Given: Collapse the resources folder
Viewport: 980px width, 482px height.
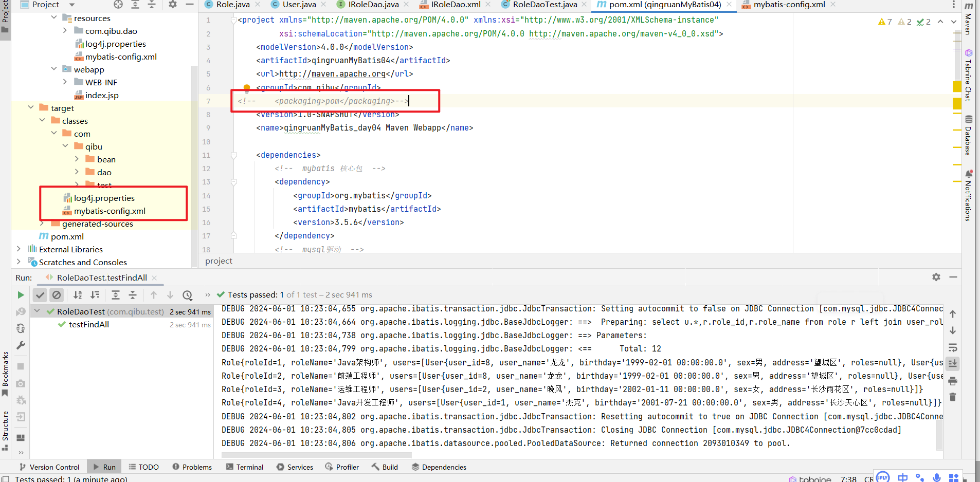Looking at the screenshot, I should click(54, 17).
